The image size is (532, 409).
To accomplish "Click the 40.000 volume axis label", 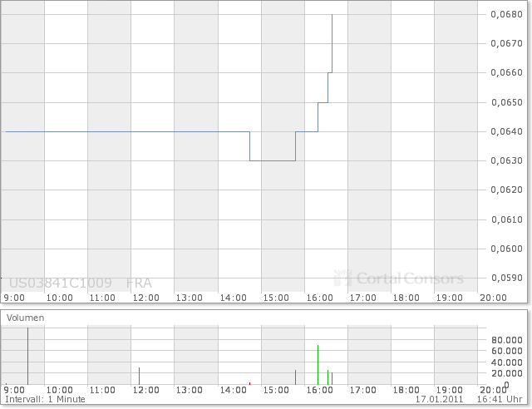I will click(x=507, y=362).
